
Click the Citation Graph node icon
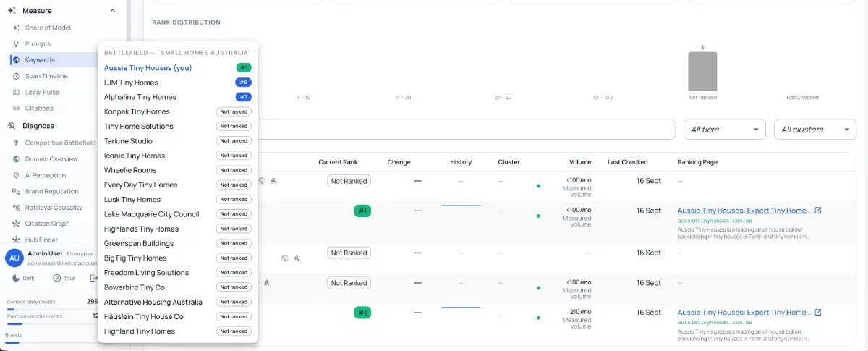(16, 224)
